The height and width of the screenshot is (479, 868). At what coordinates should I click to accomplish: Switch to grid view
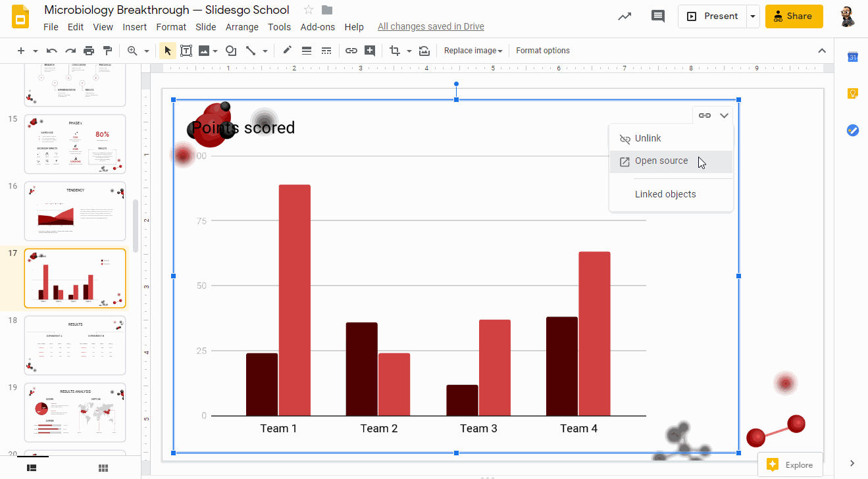tap(103, 468)
